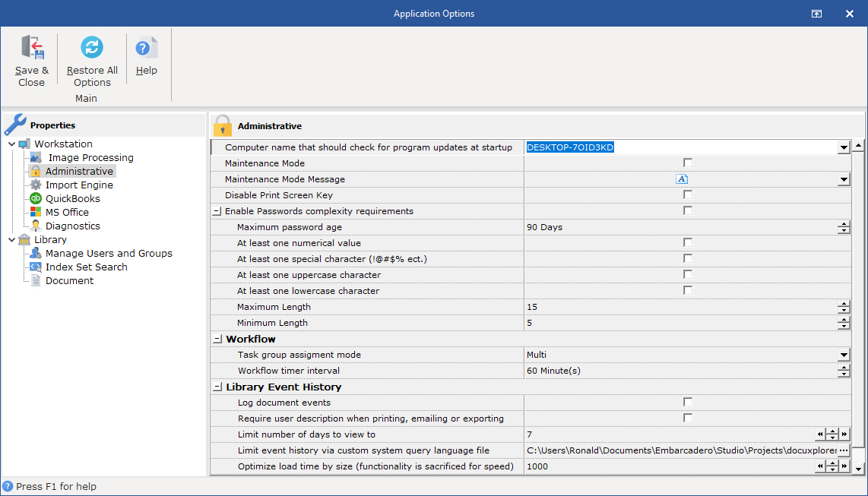Click the vertical scrollbar up arrow
Screen dimensions: 868x496
coord(858,146)
